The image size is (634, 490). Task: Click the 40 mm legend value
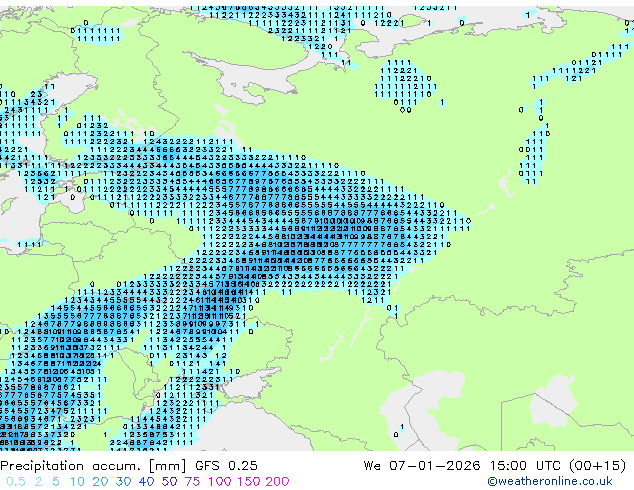click(x=146, y=482)
